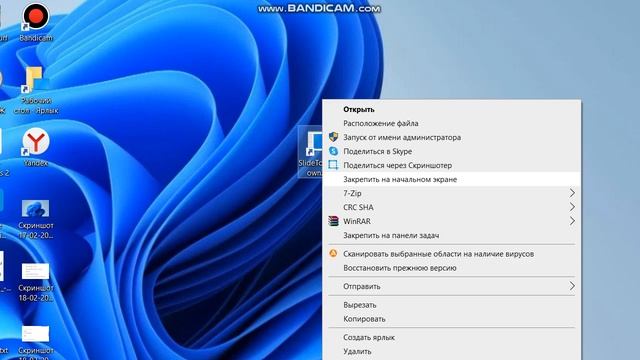
Task: Click the shield icon beside Запуск от имени администратора
Action: (x=333, y=137)
